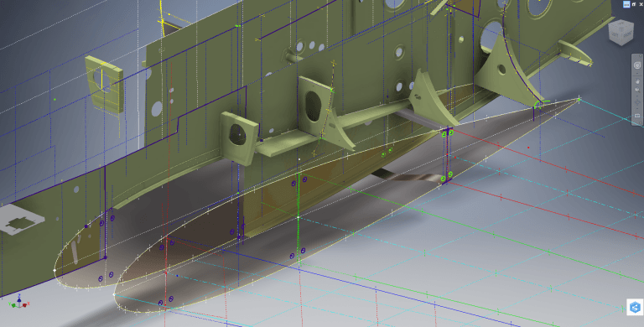Activate the Zoom magnifier tool
644x327 pixels.
(x=637, y=90)
